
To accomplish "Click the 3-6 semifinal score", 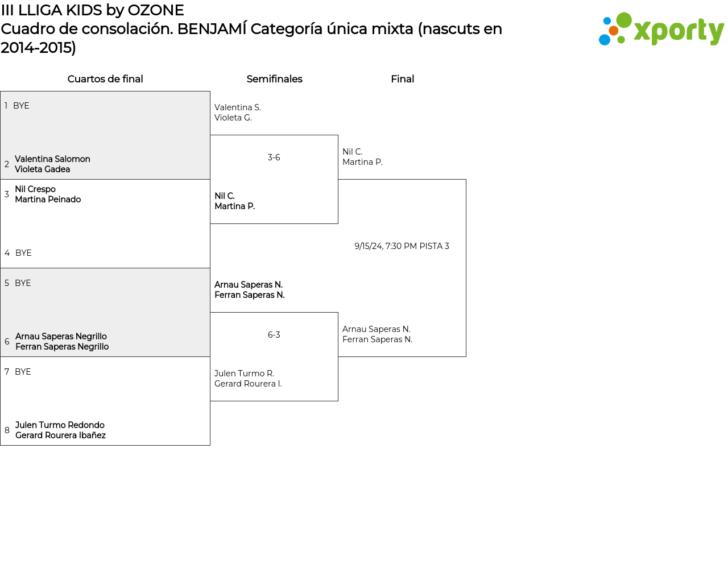I will (274, 157).
